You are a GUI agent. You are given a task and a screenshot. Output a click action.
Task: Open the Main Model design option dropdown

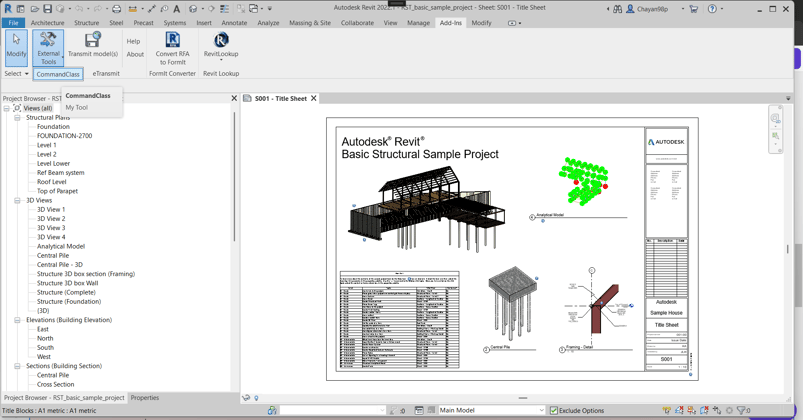click(x=492, y=410)
